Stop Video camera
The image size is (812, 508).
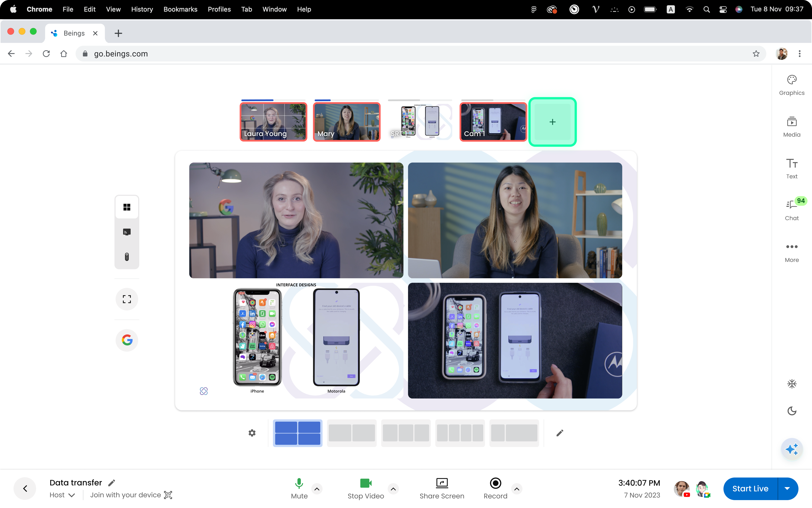(x=366, y=488)
